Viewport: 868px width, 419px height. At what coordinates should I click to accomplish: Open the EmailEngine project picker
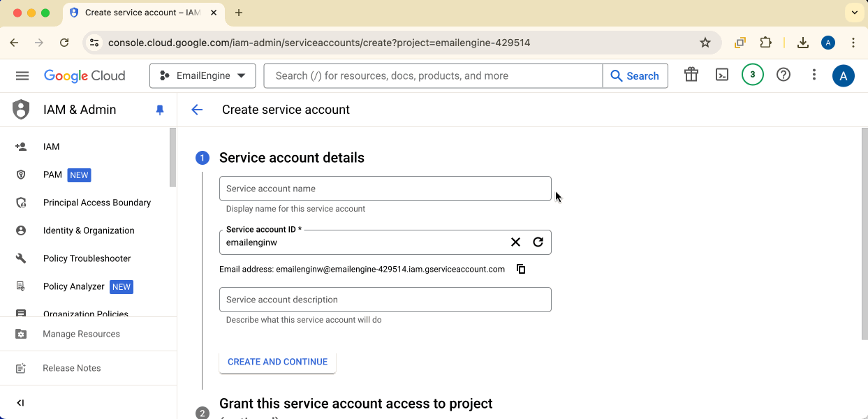pos(202,75)
